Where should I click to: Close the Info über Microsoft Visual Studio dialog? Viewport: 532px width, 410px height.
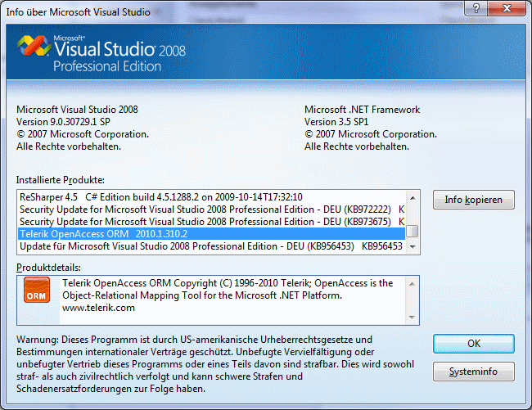(505, 10)
